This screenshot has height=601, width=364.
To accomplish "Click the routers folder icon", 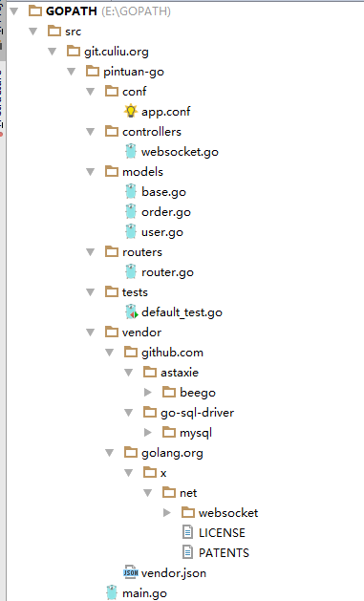I will [x=112, y=251].
